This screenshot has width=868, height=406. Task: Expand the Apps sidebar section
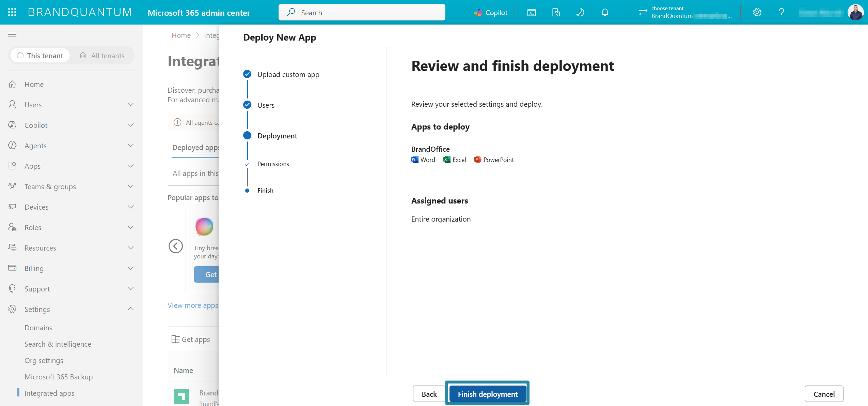130,166
